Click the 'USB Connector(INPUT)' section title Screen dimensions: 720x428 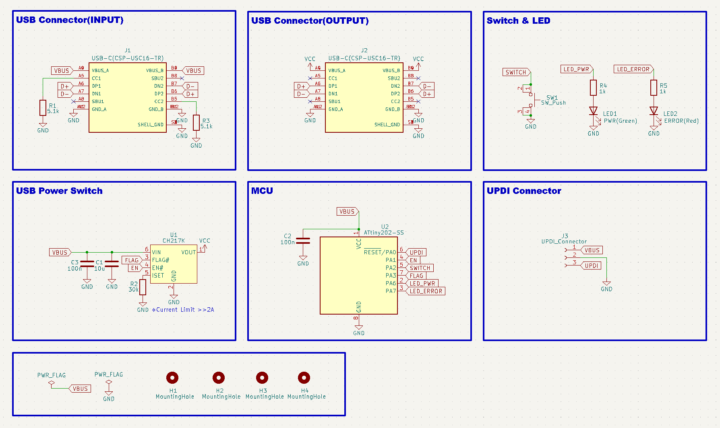(x=62, y=20)
